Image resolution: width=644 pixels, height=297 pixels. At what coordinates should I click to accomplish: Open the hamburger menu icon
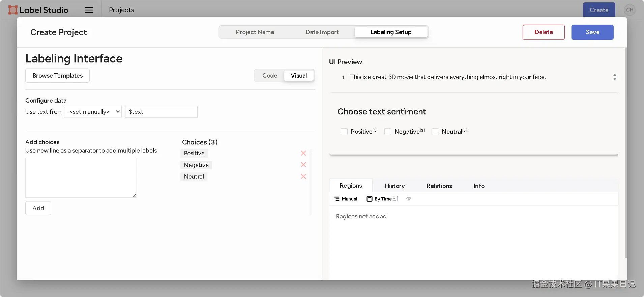89,10
